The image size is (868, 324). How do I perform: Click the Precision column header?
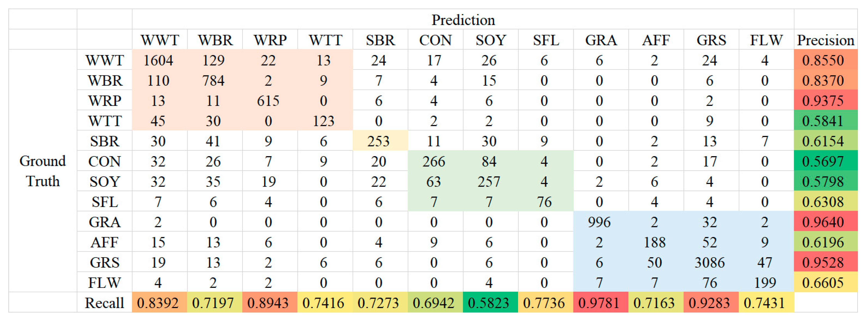tap(825, 40)
